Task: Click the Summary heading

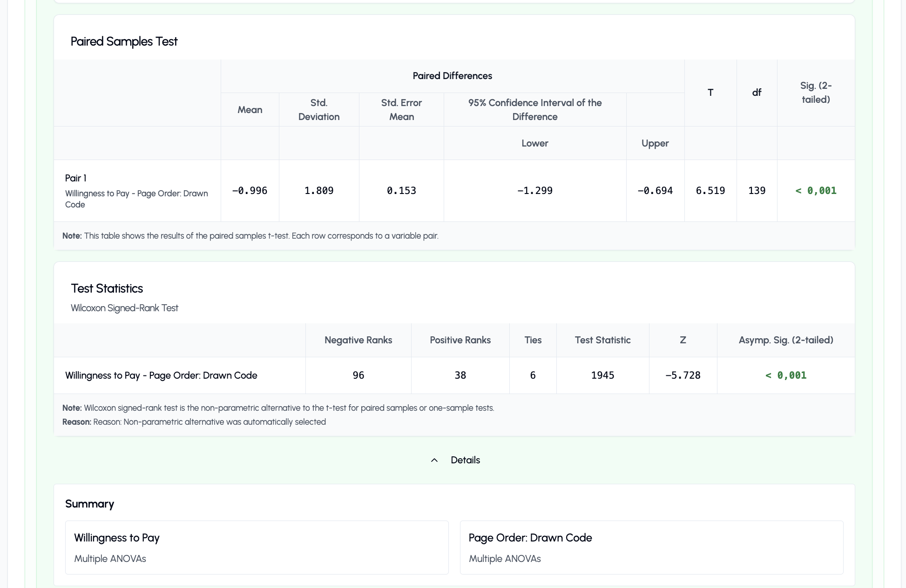Action: [x=89, y=504]
